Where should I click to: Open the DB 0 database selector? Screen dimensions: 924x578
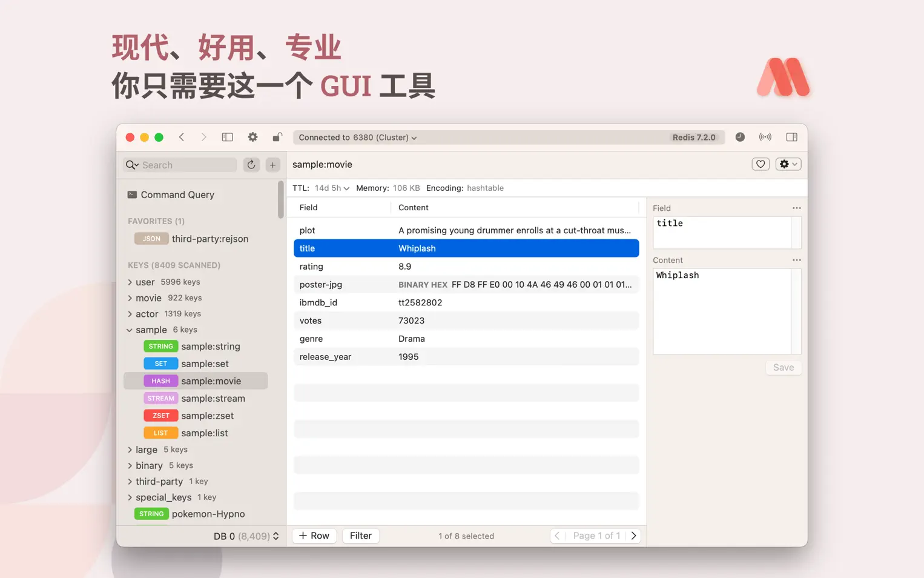click(x=245, y=536)
